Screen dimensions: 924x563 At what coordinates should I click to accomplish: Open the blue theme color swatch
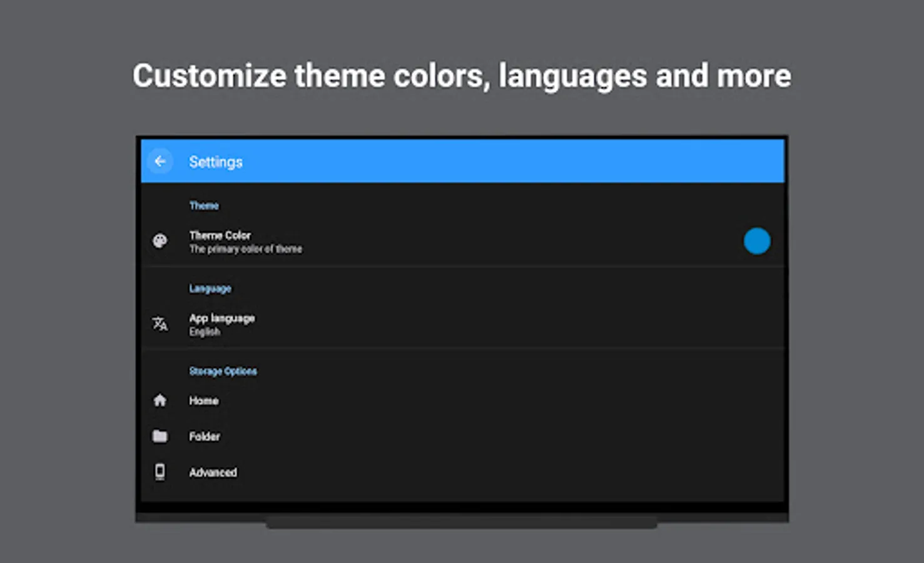click(x=756, y=241)
